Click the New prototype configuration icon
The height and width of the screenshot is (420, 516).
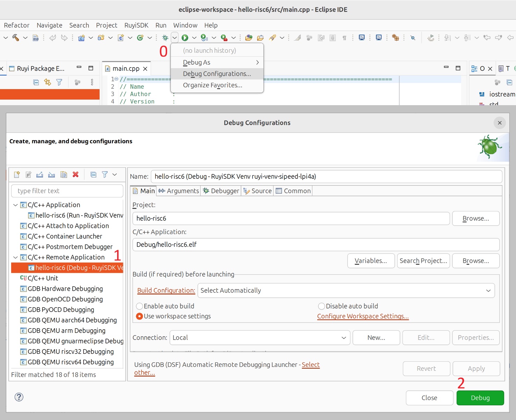[x=28, y=174]
